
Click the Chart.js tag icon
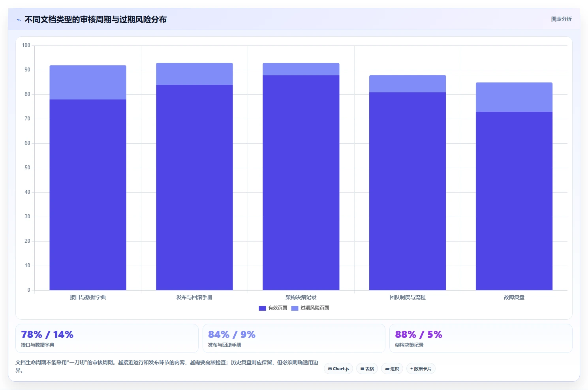click(330, 369)
